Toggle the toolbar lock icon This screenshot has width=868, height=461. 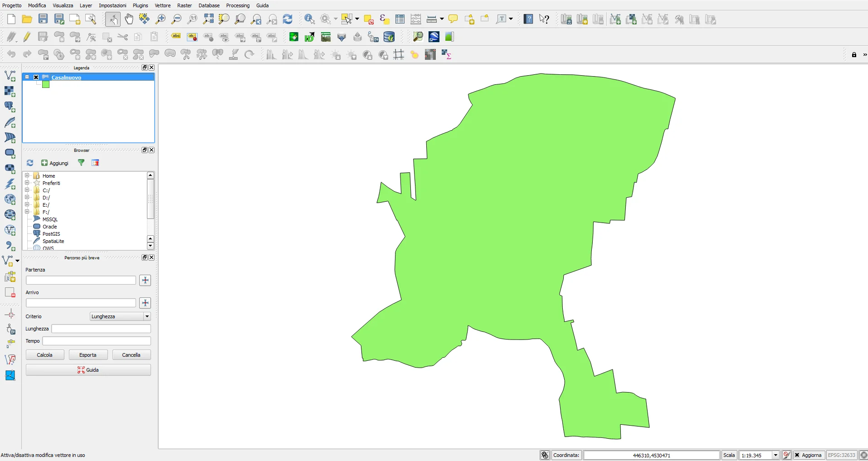[x=854, y=55]
